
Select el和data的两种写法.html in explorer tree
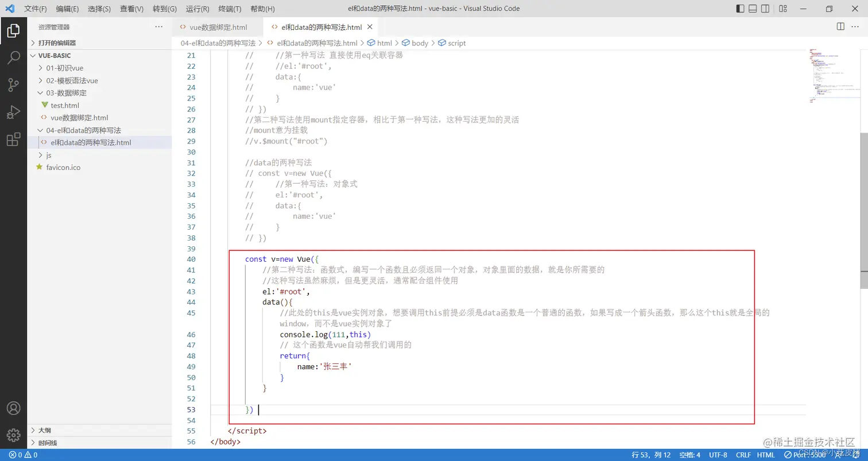click(x=99, y=142)
